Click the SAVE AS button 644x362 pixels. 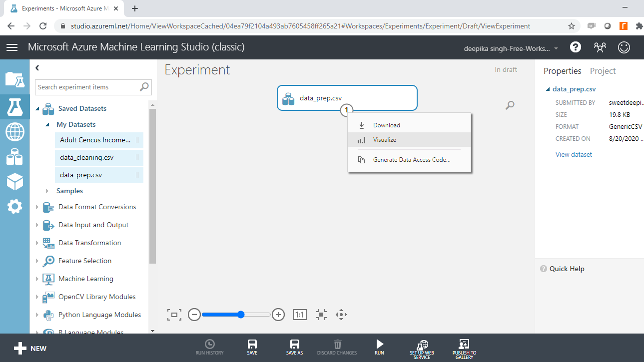coord(294,348)
